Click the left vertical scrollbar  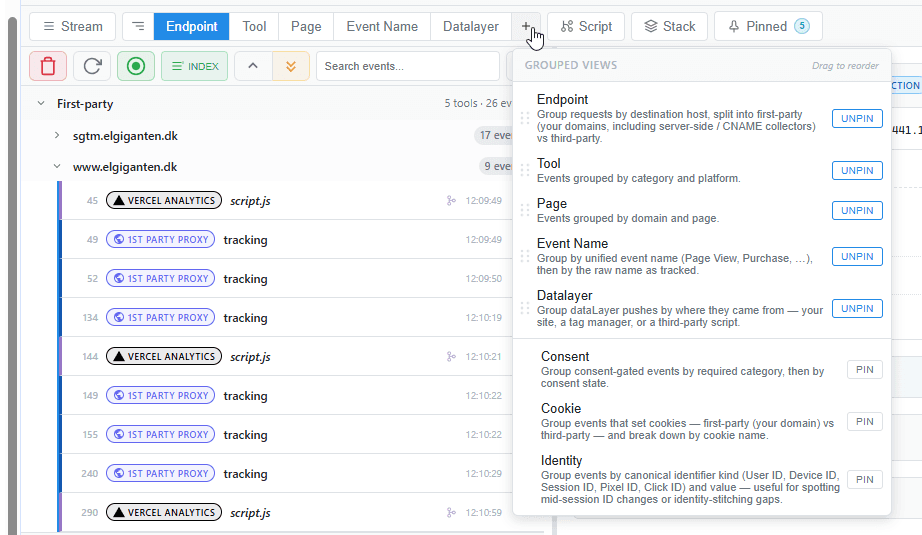tap(12, 276)
